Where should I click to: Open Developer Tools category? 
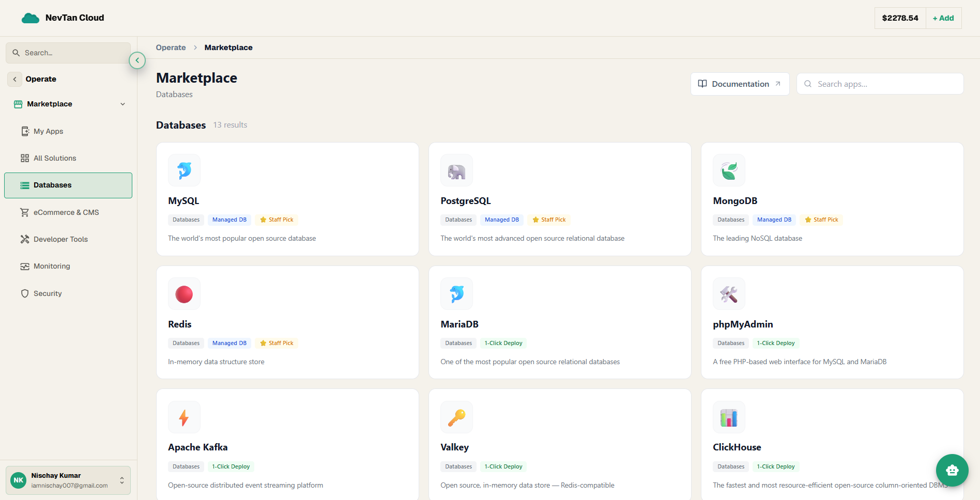[x=68, y=239]
